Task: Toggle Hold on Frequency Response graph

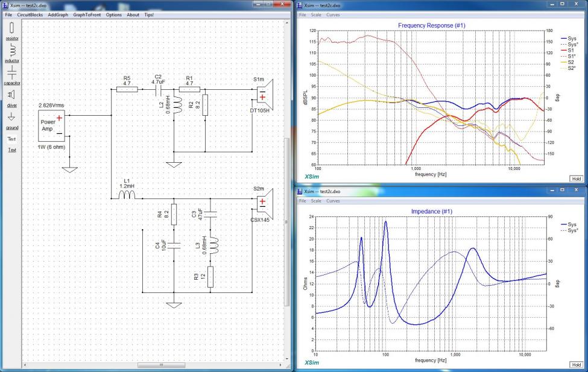Action: 576,178
